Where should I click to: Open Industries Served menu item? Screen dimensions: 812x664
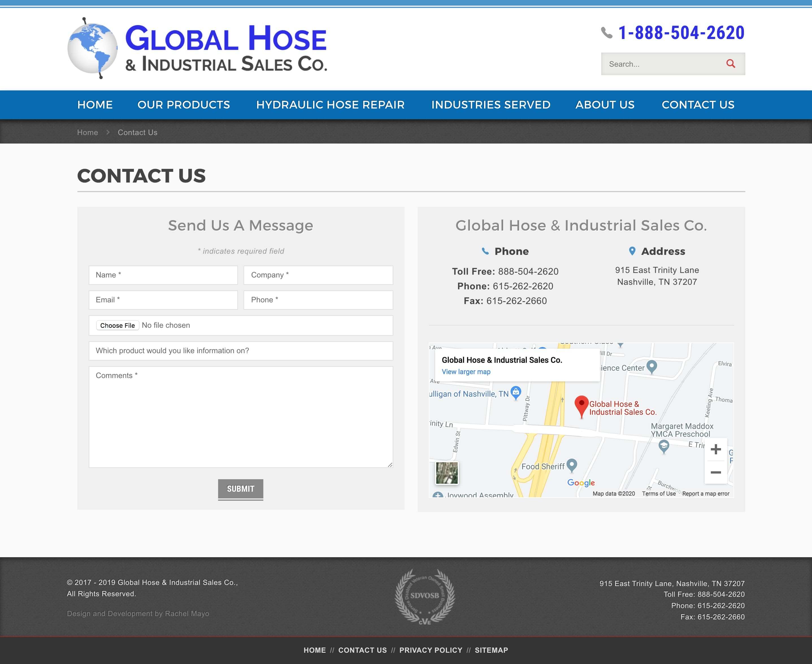click(x=491, y=105)
